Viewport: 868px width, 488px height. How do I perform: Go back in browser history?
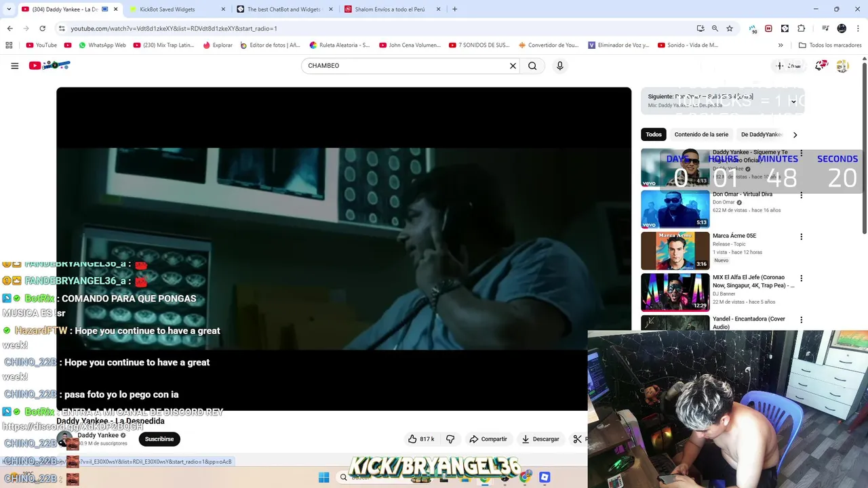point(9,28)
